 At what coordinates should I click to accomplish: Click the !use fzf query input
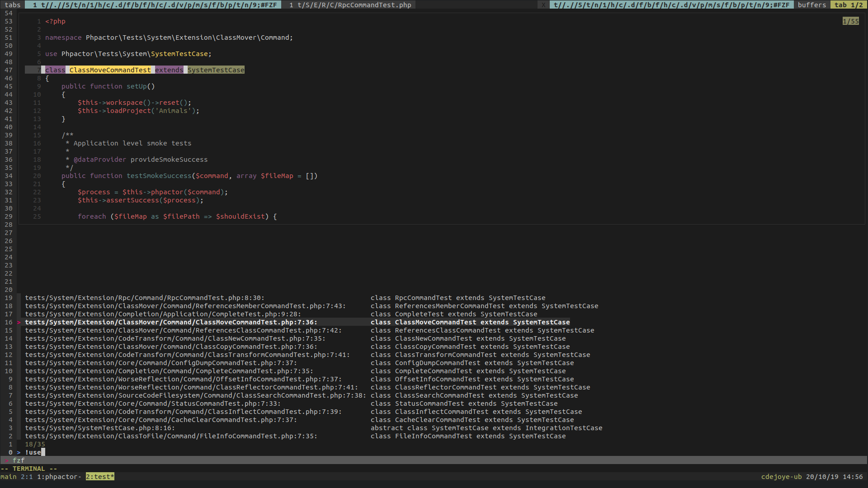click(33, 452)
